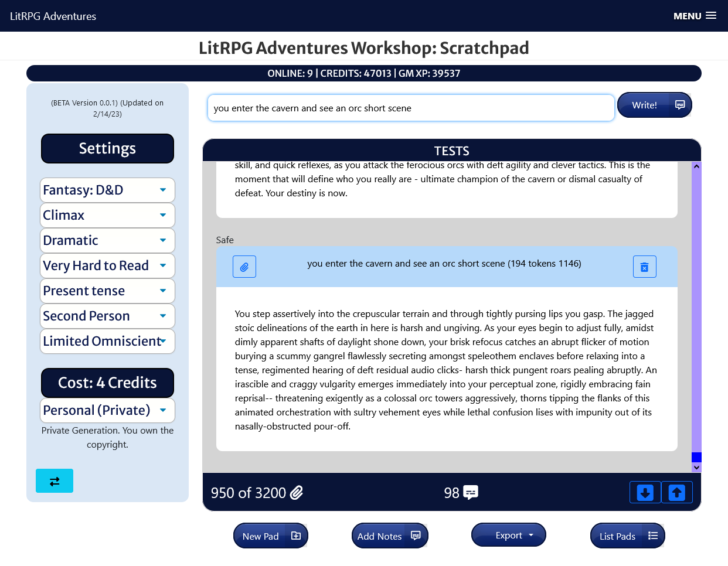
Task: Click the paperclip icon beside 950 of 3200
Action: point(297,493)
